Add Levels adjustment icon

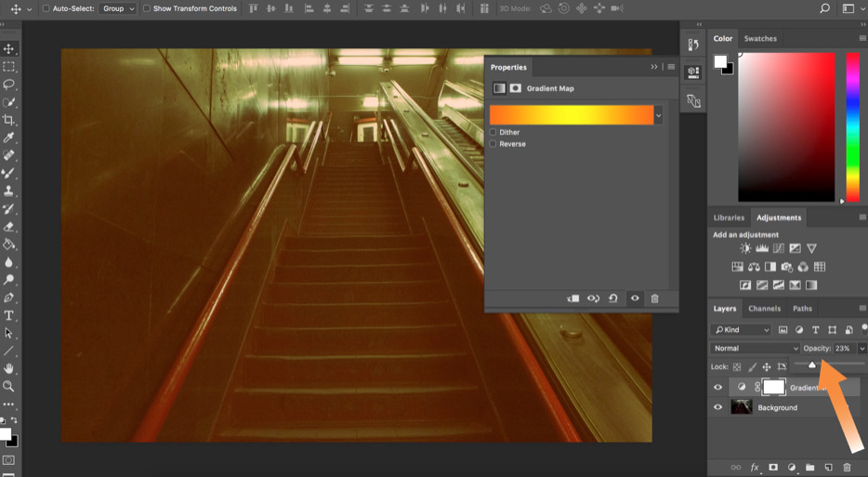(762, 248)
